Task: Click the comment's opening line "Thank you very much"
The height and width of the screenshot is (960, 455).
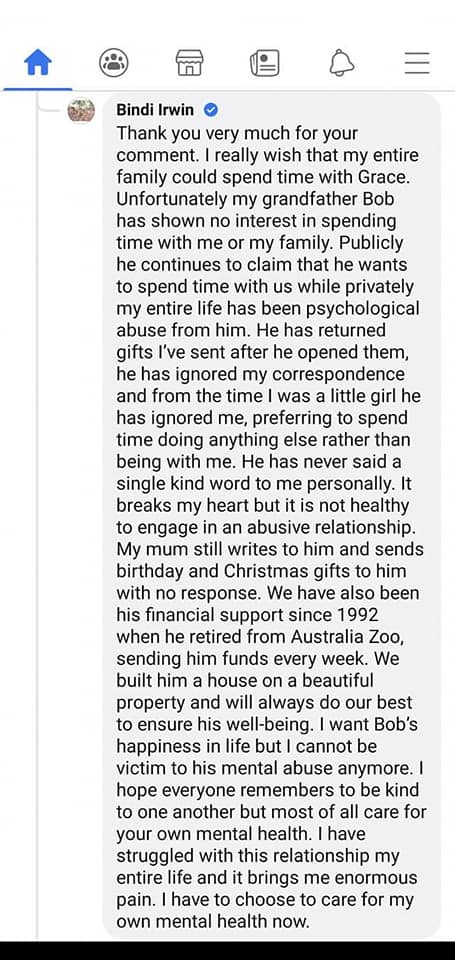Action: pyautogui.click(x=196, y=133)
